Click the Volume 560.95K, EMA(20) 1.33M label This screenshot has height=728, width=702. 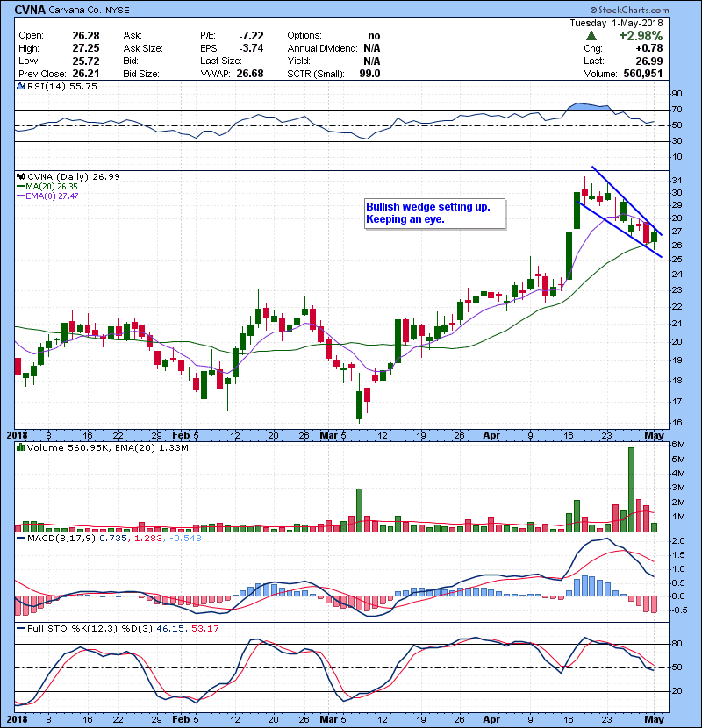[x=107, y=447]
